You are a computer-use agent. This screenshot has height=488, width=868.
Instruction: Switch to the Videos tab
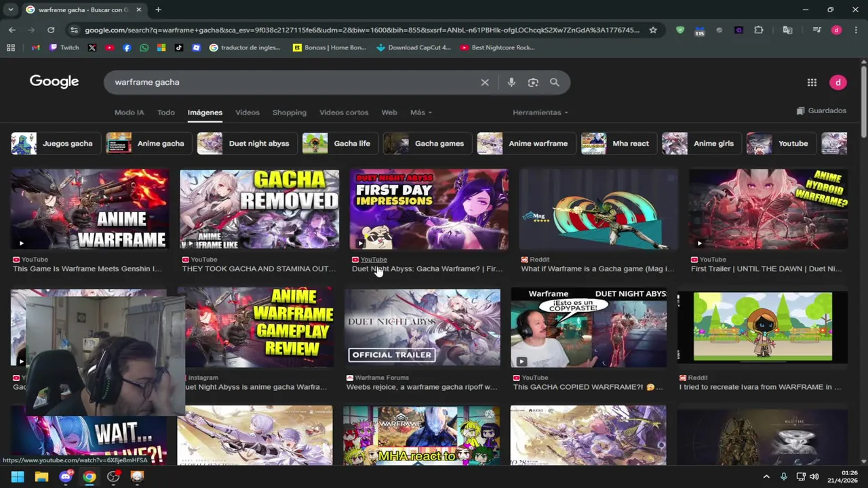click(248, 113)
